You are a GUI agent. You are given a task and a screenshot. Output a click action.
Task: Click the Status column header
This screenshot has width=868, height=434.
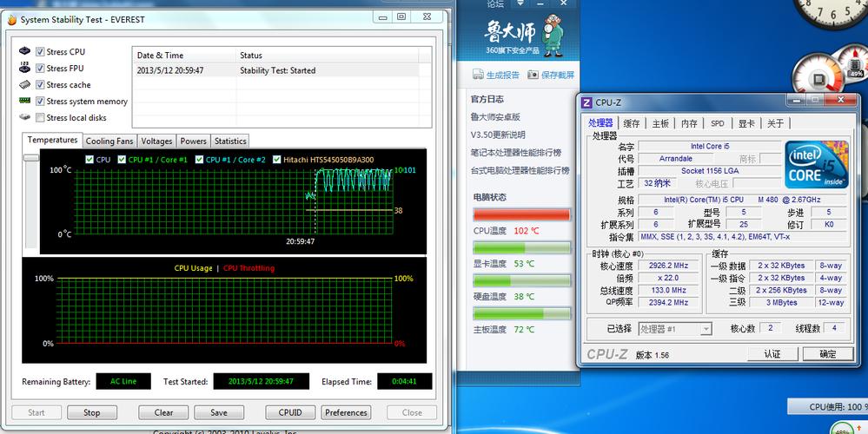tap(328, 56)
